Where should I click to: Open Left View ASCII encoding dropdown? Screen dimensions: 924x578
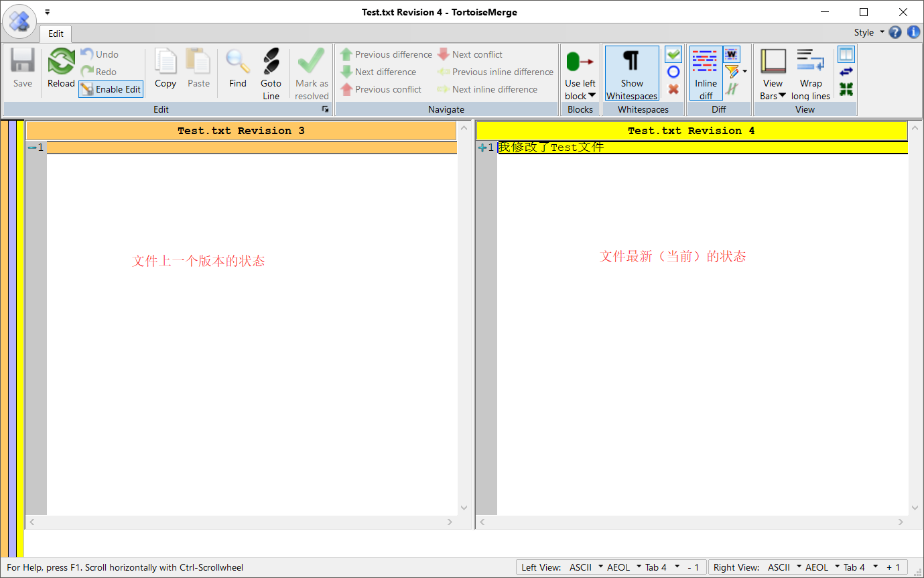586,567
